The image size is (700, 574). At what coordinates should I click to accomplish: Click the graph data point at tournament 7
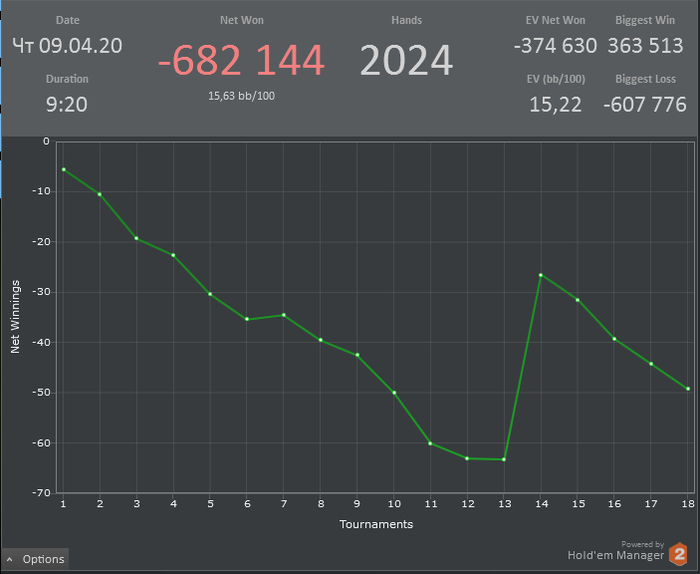pyautogui.click(x=284, y=315)
